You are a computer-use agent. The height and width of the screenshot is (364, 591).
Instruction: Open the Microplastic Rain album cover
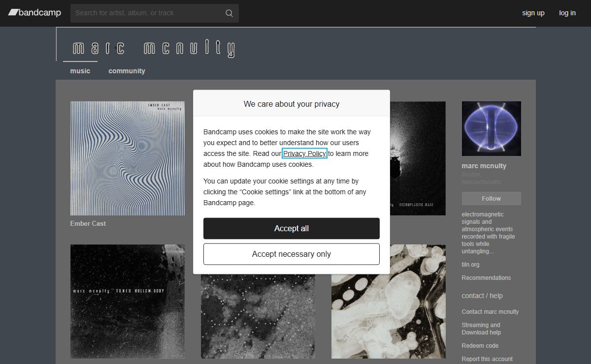pyautogui.click(x=418, y=158)
